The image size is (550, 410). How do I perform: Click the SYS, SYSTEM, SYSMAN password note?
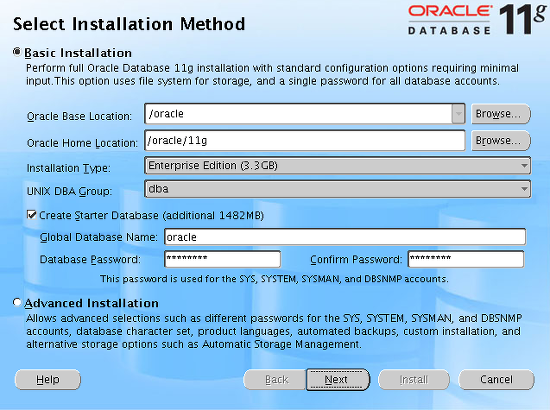click(274, 279)
